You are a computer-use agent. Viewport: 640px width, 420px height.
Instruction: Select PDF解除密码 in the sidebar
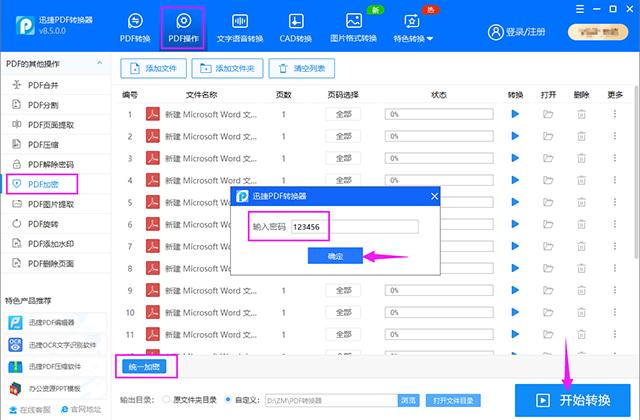click(56, 164)
